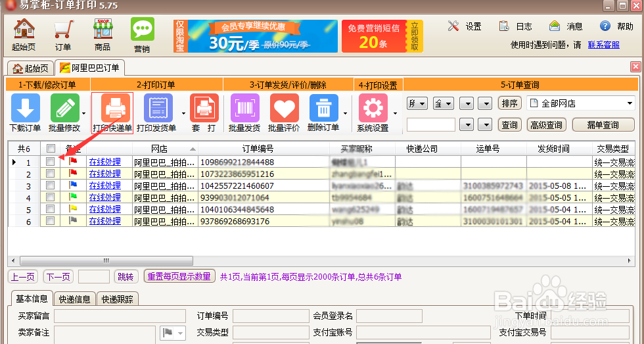Sort by the 网店 column header
The image size is (644, 344).
tap(165, 149)
